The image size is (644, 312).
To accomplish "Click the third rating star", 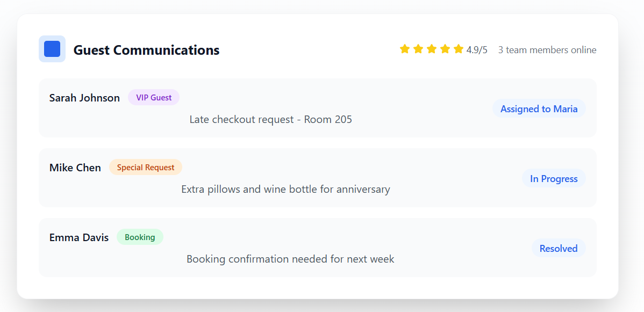I will click(x=432, y=49).
